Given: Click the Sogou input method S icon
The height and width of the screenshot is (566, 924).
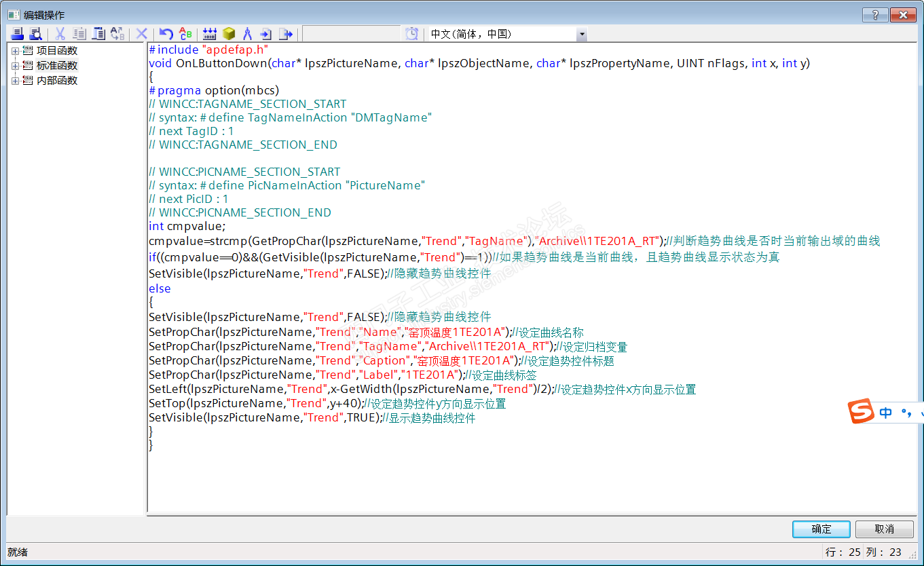Looking at the screenshot, I should [x=862, y=412].
